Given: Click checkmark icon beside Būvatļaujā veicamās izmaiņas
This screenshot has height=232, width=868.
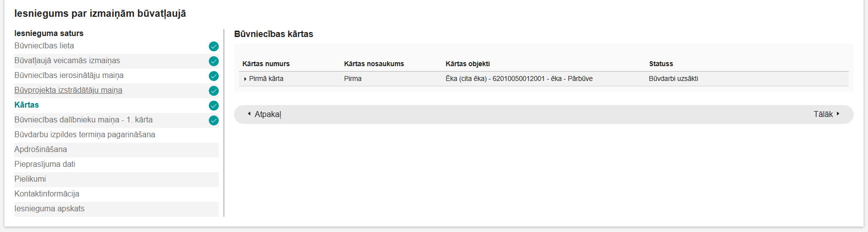Looking at the screenshot, I should point(214,61).
